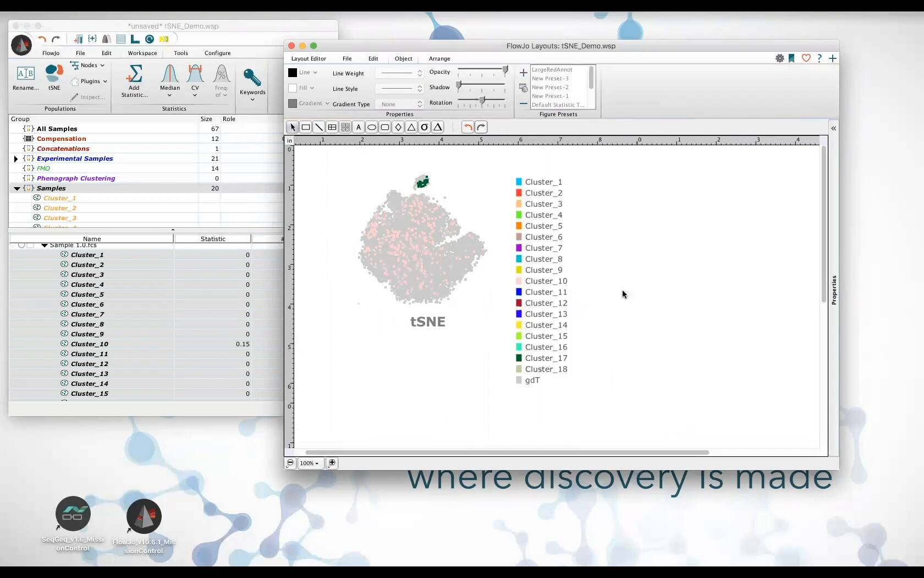
Task: Open the Add Statistic sigma tool
Action: (x=134, y=80)
